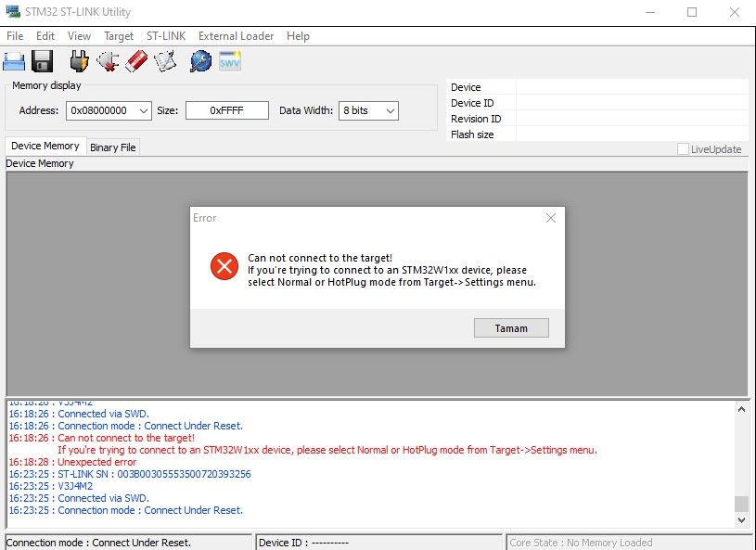
Task: Click log line '16:23:25 : Connected via SWD.'
Action: [79, 498]
